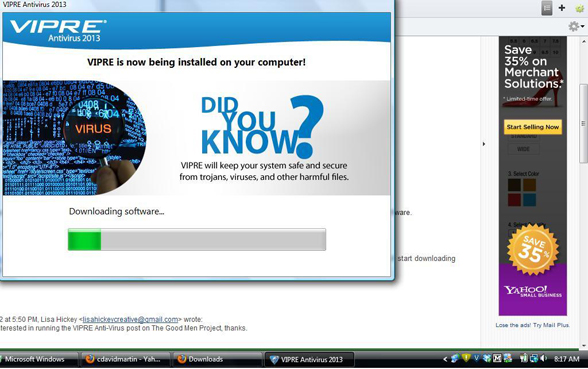
Task: Click the 8:17 AM clock
Action: [x=566, y=359]
